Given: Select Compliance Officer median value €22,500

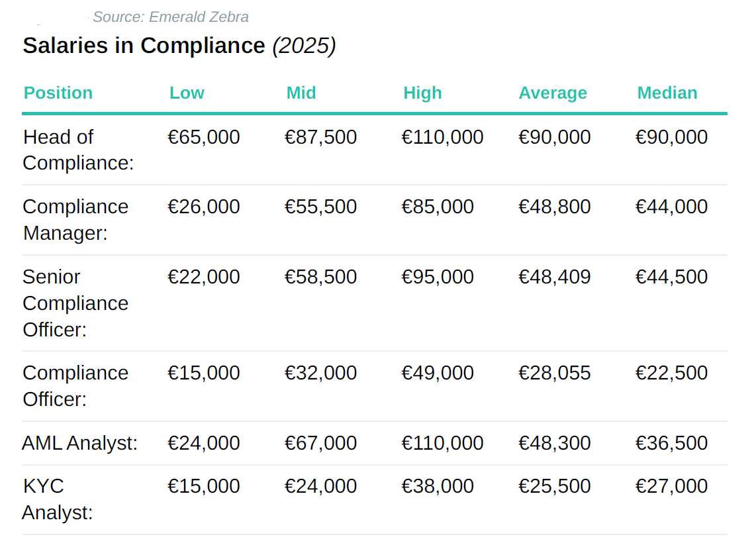Looking at the screenshot, I should click(672, 373).
